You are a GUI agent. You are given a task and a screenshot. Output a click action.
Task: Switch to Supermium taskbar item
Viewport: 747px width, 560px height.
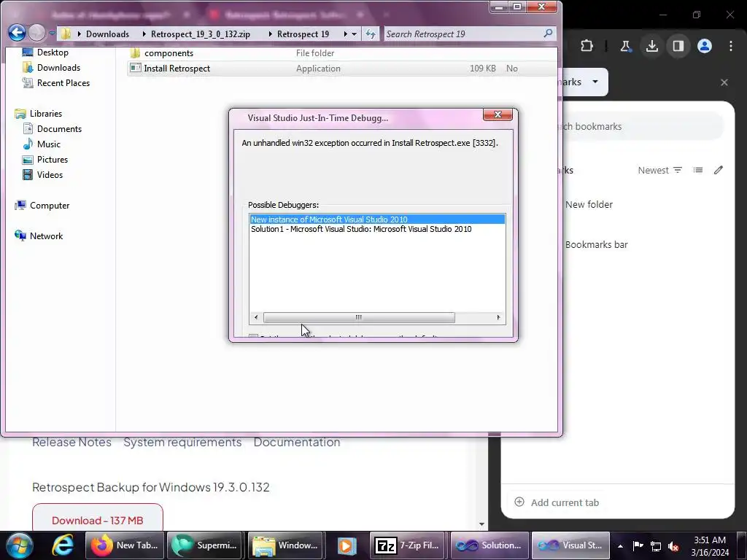[205, 545]
